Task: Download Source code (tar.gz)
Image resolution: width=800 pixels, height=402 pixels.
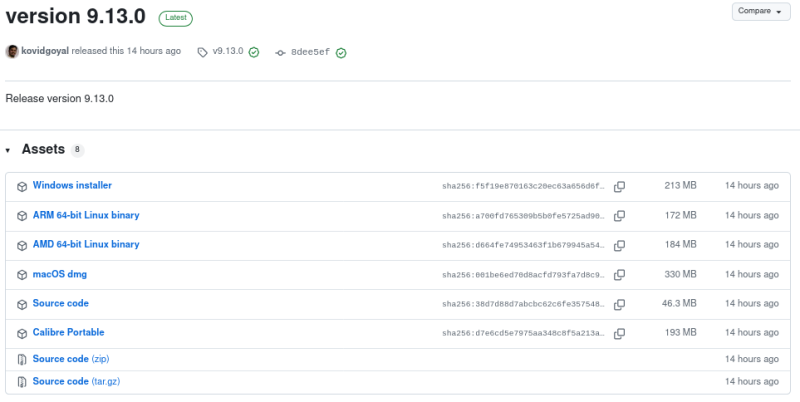Action: (76, 381)
